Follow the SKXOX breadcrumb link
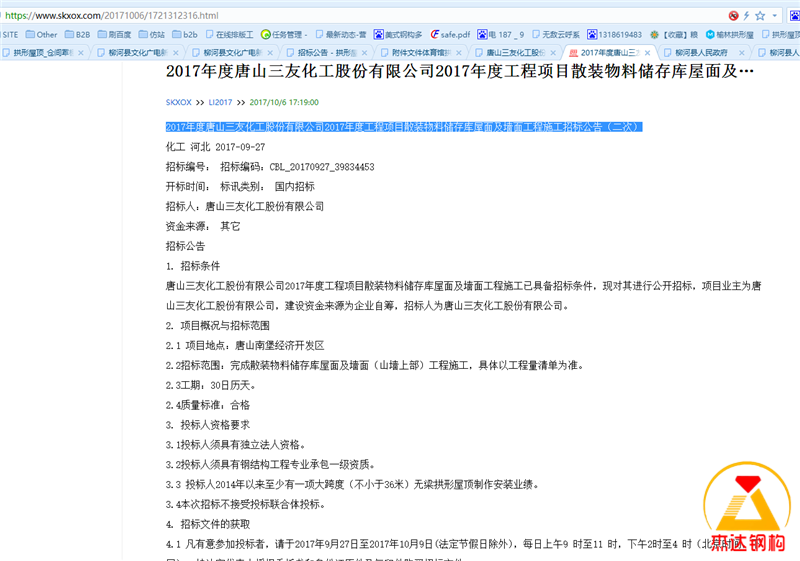The image size is (800, 561). point(179,102)
